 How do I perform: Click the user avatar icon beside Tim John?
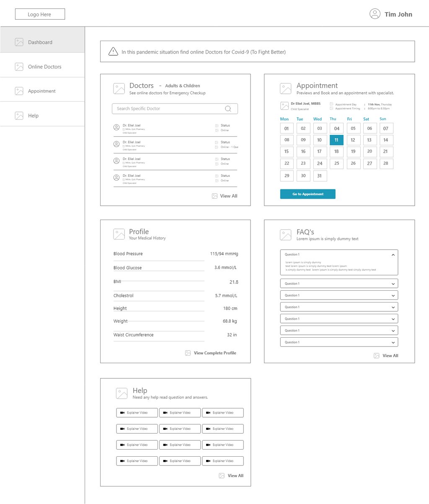(x=375, y=14)
